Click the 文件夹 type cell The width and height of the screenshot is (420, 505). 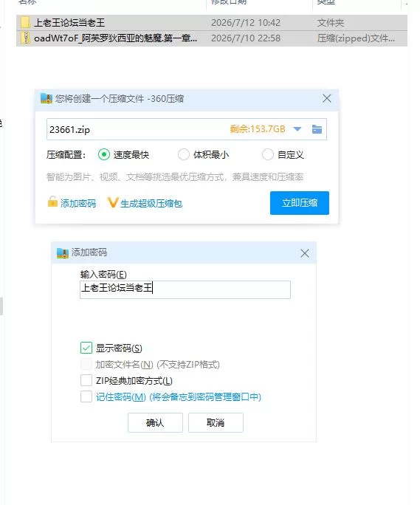[x=331, y=23]
